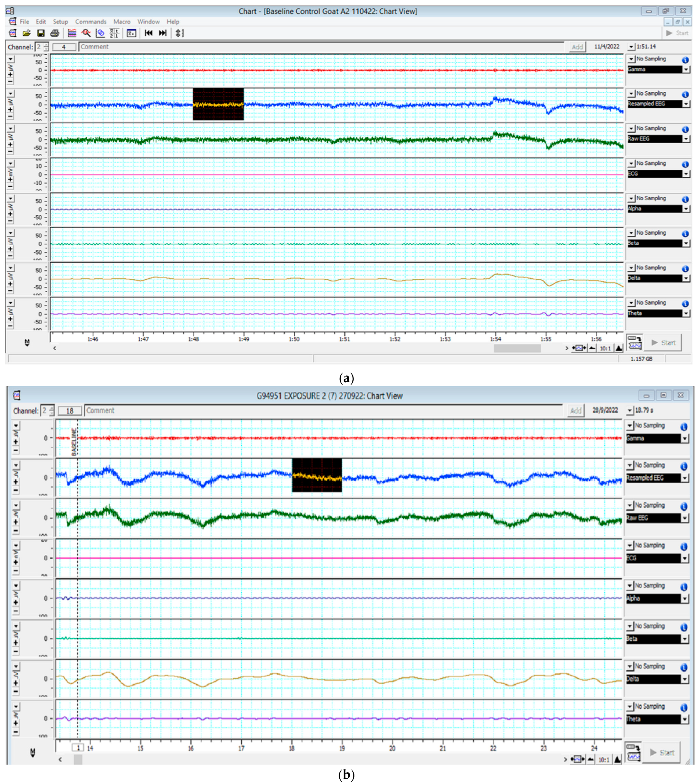This screenshot has height=784, width=698.
Task: Jump to end of data icon
Action: click(x=163, y=33)
